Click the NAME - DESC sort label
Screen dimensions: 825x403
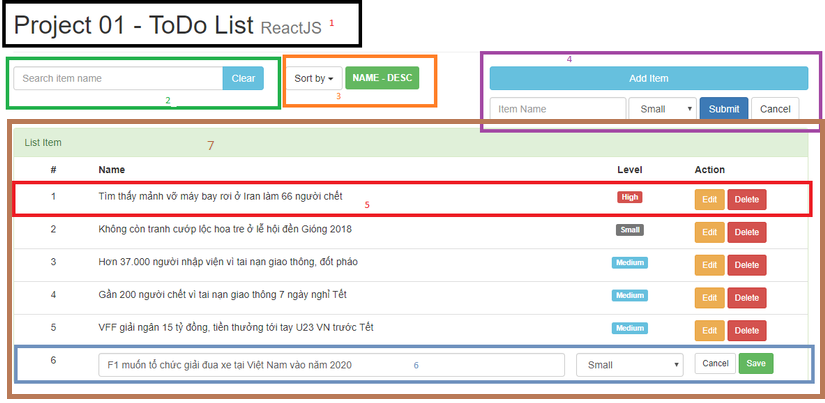pos(383,78)
